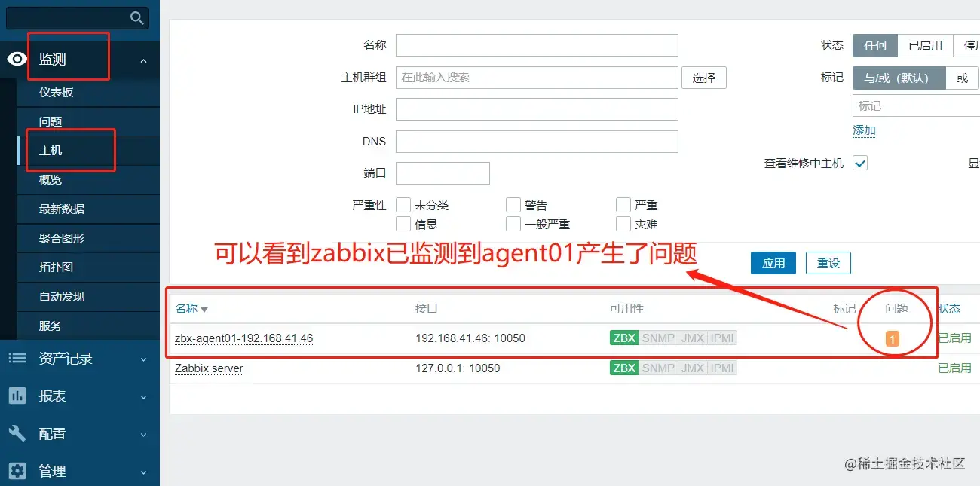Viewport: 980px width, 486px height.
Task: Open 仪表板 in the sidebar
Action: 57,92
